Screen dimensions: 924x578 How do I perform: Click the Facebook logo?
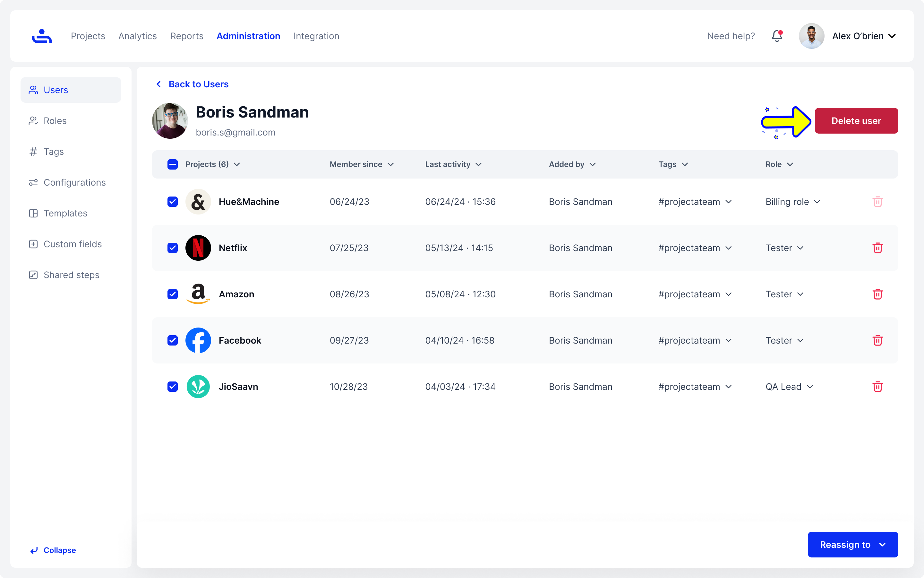click(198, 340)
